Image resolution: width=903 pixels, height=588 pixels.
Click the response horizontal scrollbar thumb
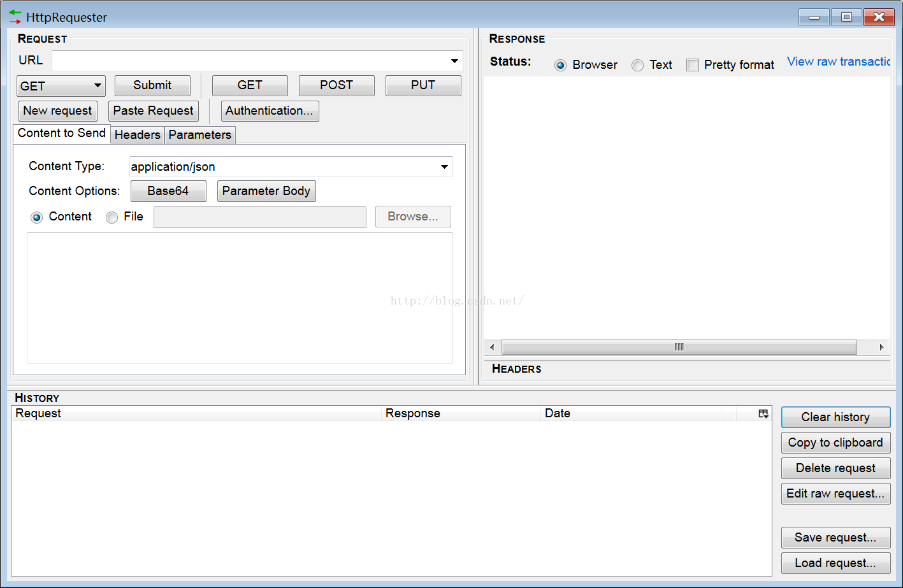[679, 347]
